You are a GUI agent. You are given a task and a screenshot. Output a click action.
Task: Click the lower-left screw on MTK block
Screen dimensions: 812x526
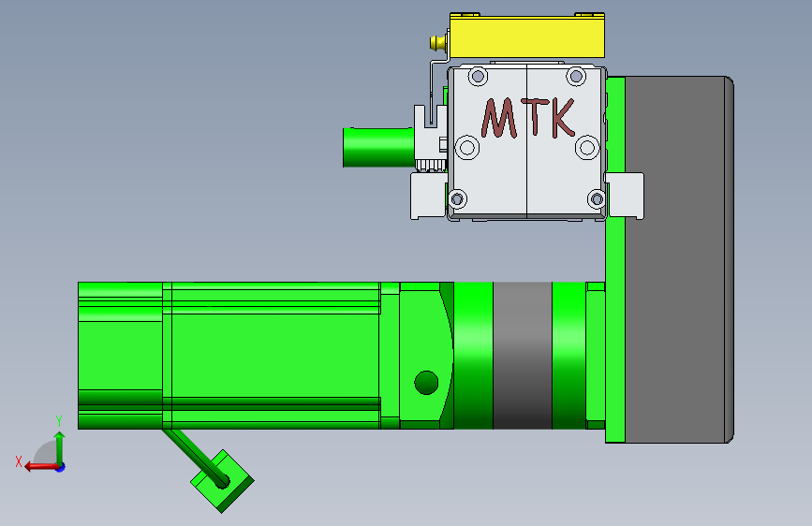pos(457,198)
